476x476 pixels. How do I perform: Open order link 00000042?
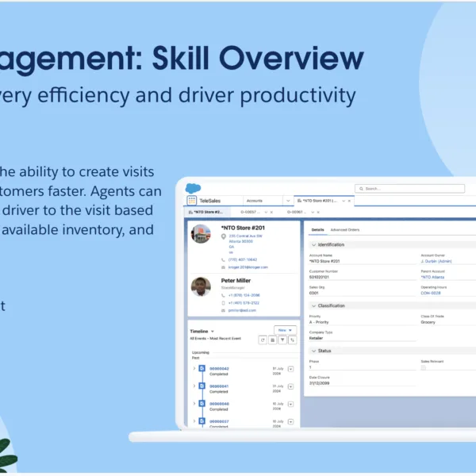[219, 369]
